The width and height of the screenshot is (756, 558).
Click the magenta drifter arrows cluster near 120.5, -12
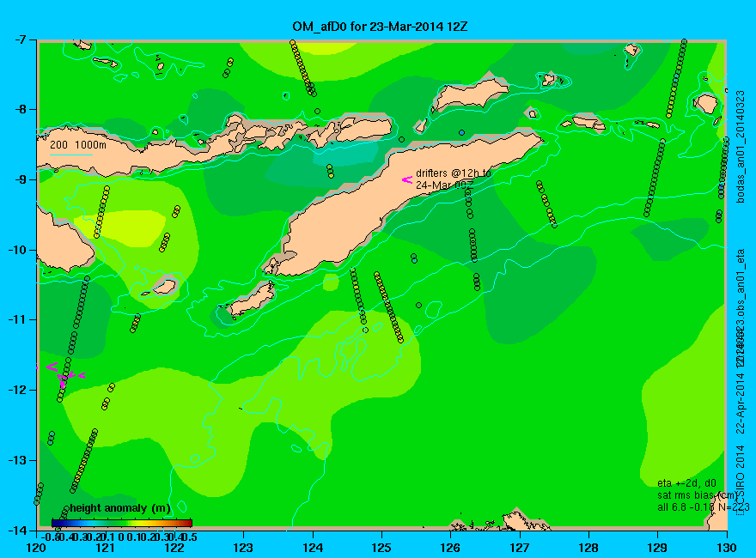(x=65, y=374)
